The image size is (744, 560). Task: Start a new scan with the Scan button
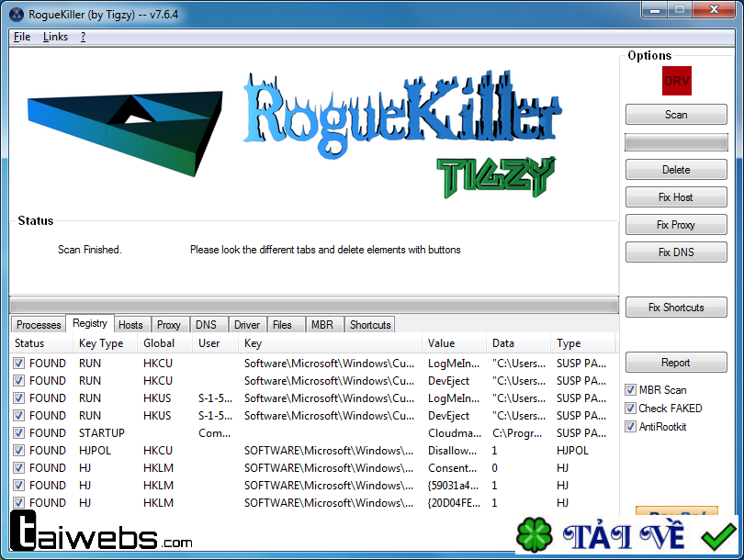tap(676, 114)
